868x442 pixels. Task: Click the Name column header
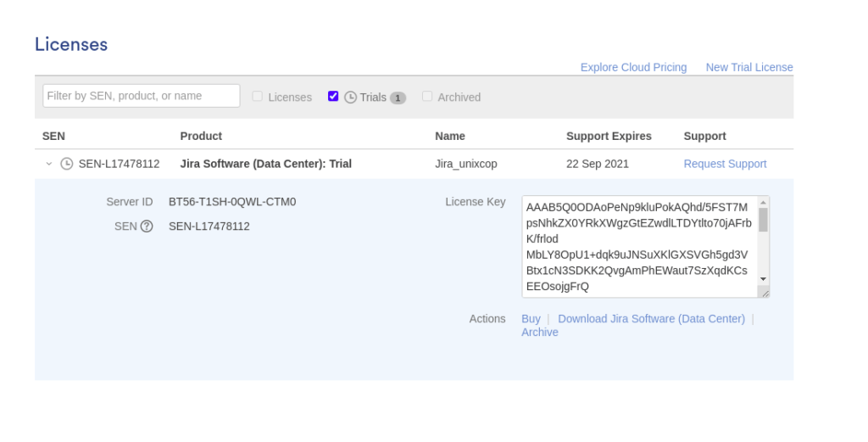pyautogui.click(x=450, y=137)
